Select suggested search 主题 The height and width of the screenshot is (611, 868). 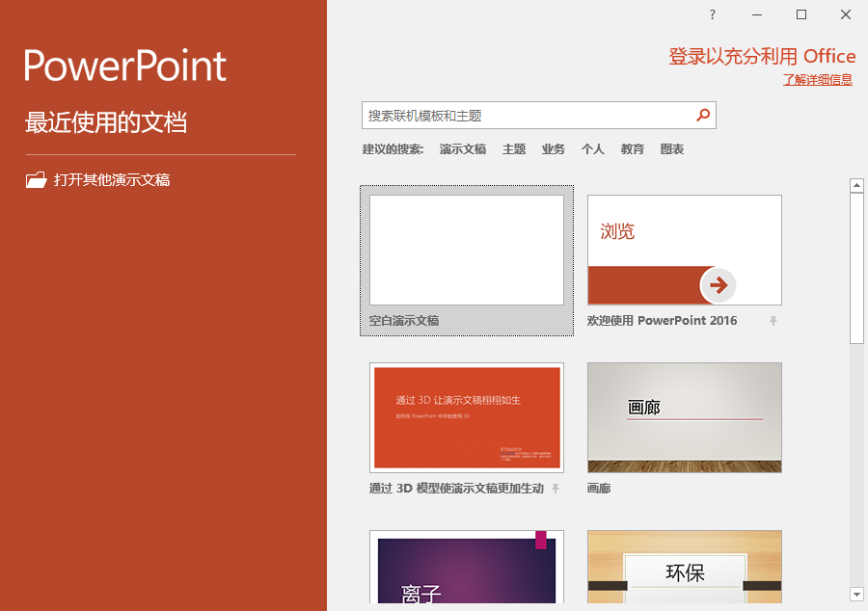tap(514, 149)
